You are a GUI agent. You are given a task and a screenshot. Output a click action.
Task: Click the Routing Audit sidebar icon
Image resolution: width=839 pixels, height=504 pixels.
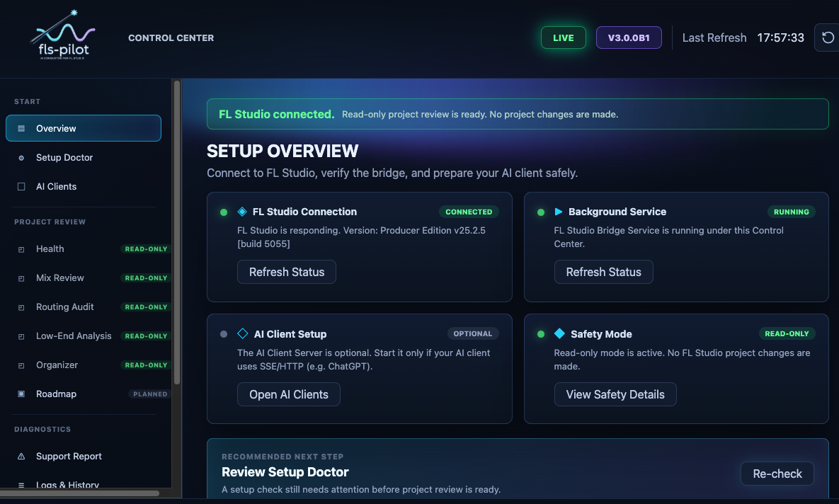[x=21, y=307]
